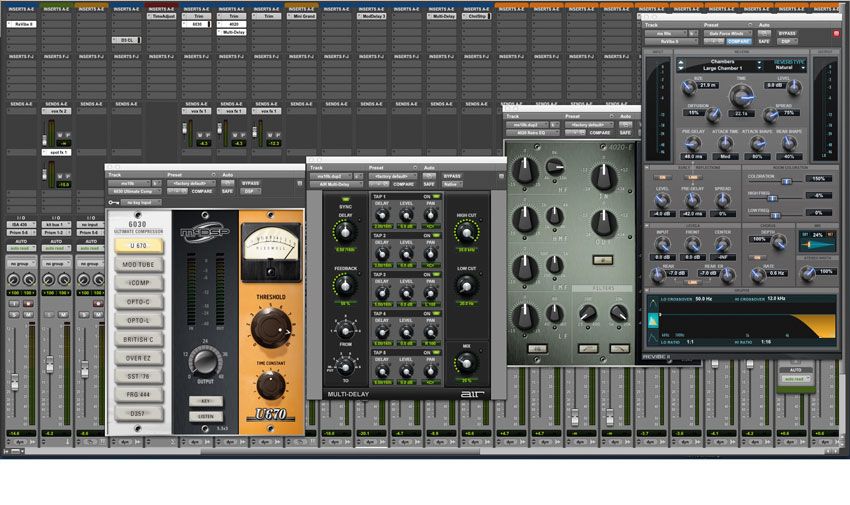Image resolution: width=850 pixels, height=505 pixels.
Task: Click the ReVibe Level value 0.0 dB field
Action: click(774, 86)
